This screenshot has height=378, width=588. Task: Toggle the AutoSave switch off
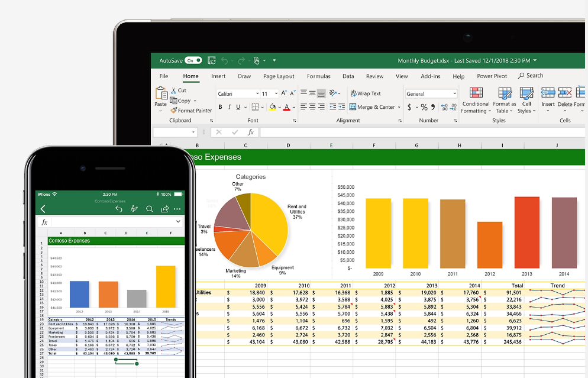pos(193,60)
